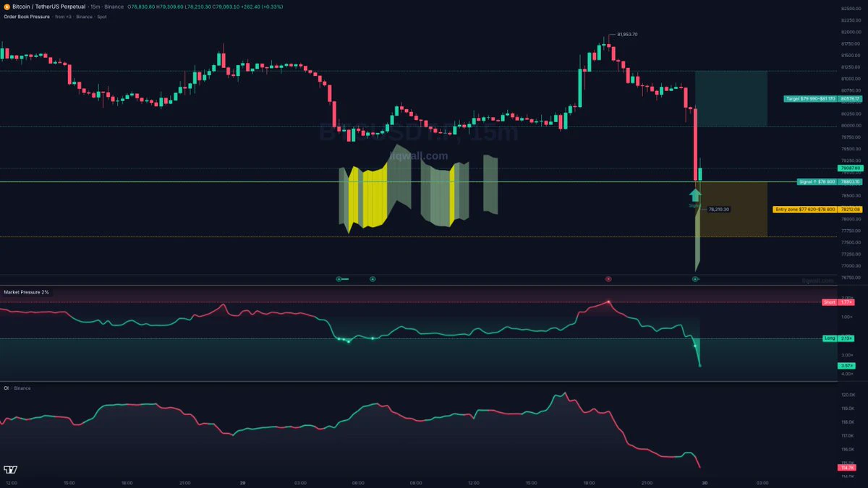
Task: Click the green 2.13× scale tag
Action: [847, 338]
